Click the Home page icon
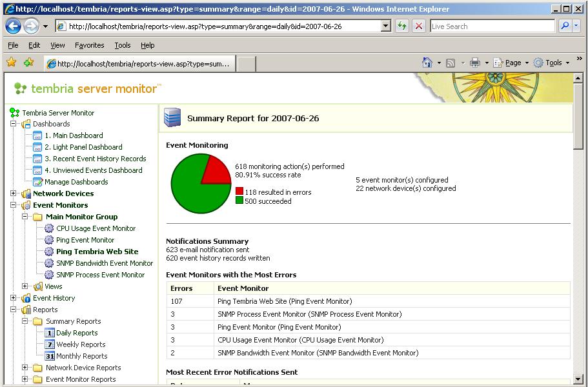Screen dimensions: 588x387 (427, 63)
